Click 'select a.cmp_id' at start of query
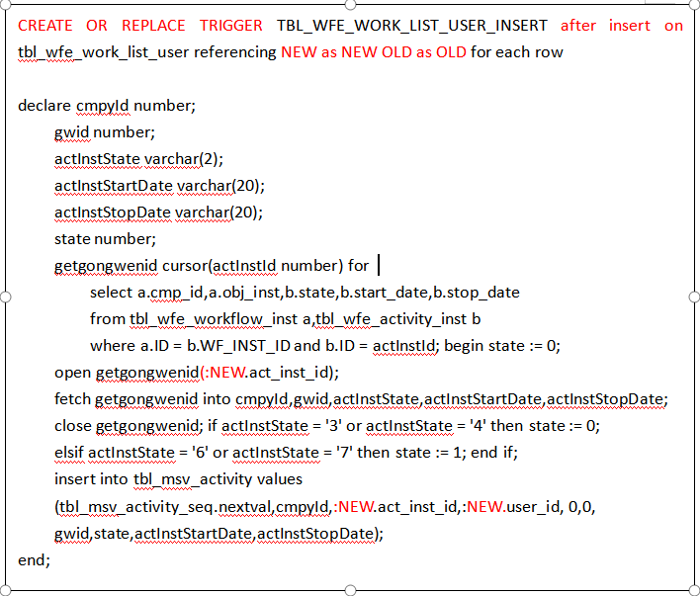This screenshot has width=700, height=596. click(146, 293)
